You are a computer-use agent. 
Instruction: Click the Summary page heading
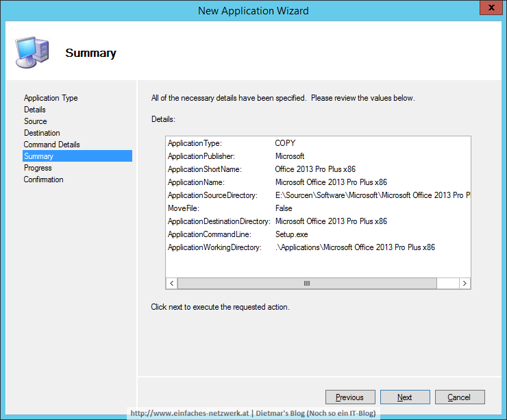(x=90, y=53)
